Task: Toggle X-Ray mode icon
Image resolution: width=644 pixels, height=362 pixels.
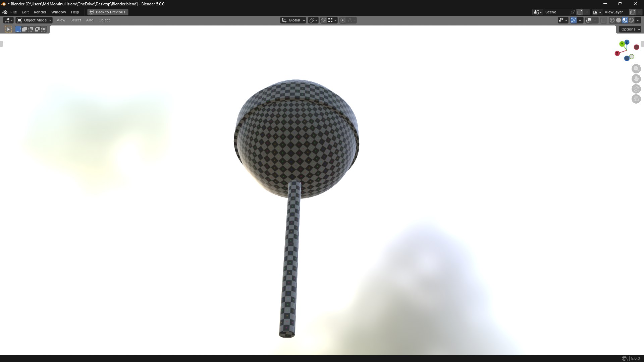Action: tap(604, 20)
